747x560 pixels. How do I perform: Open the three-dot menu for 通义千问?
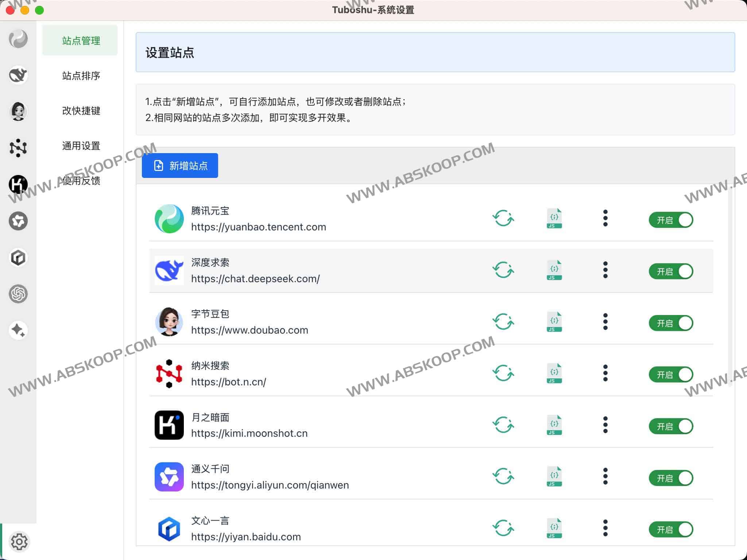click(605, 477)
